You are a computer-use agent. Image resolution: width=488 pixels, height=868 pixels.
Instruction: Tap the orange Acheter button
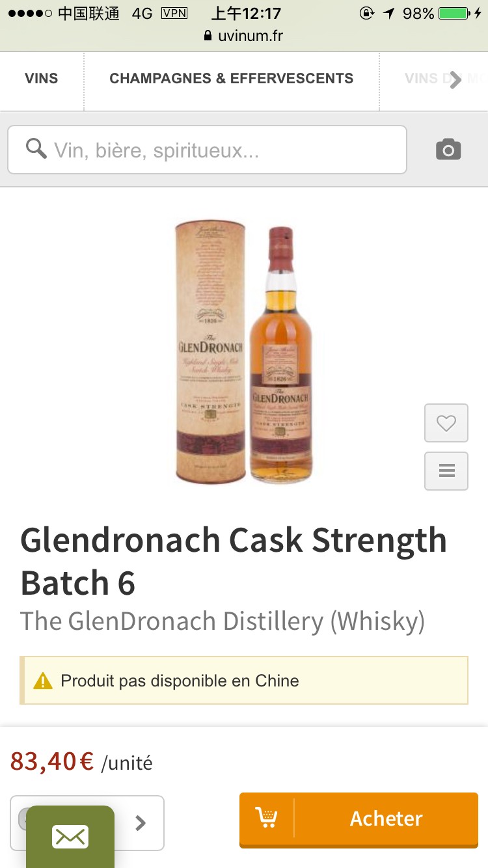[359, 819]
